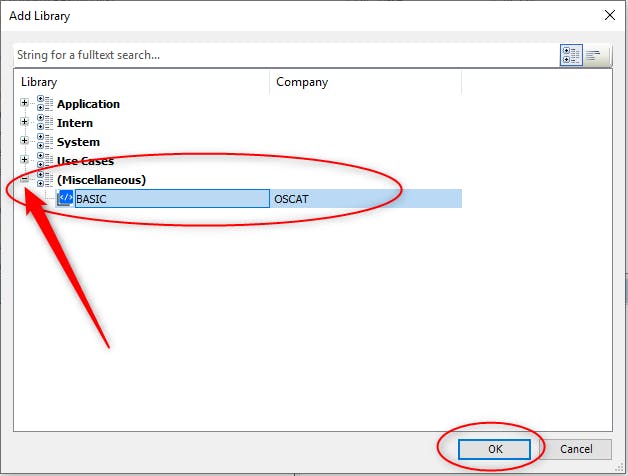Screen dimensions: 628x476
Task: Switch to category grouped view
Action: pos(571,55)
